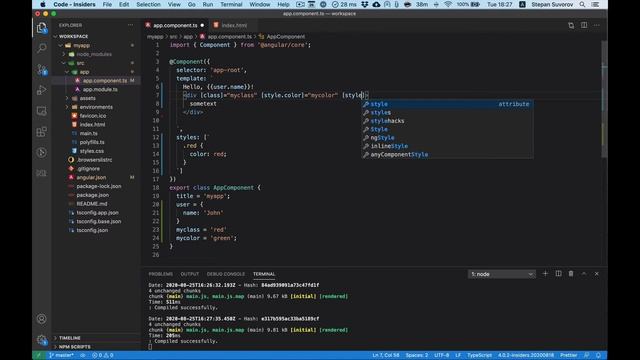640x360 pixels.
Task: Kill the terminal with trash icon
Action: 571,274
